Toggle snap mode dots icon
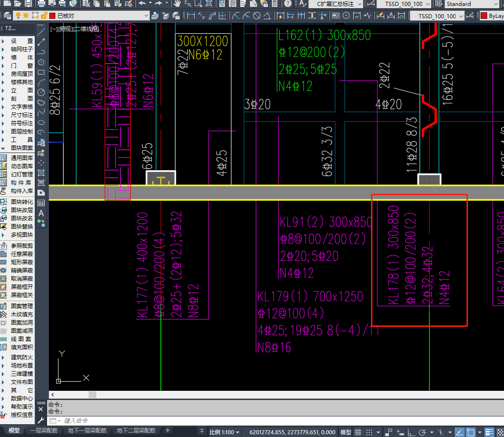504x437 pixels. tap(369, 432)
